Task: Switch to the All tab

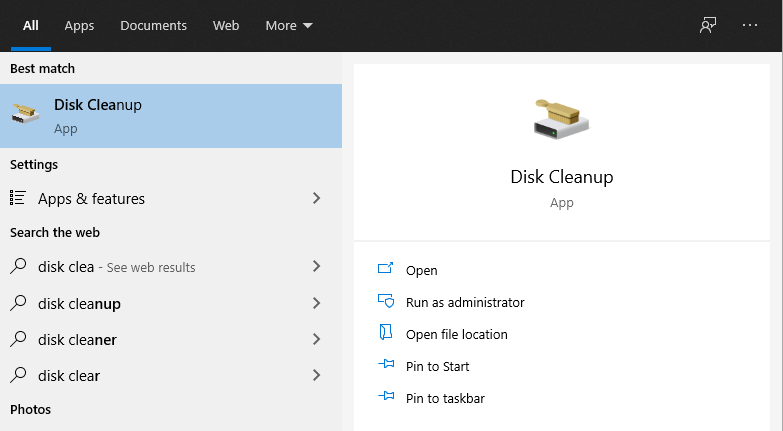Action: (x=30, y=25)
